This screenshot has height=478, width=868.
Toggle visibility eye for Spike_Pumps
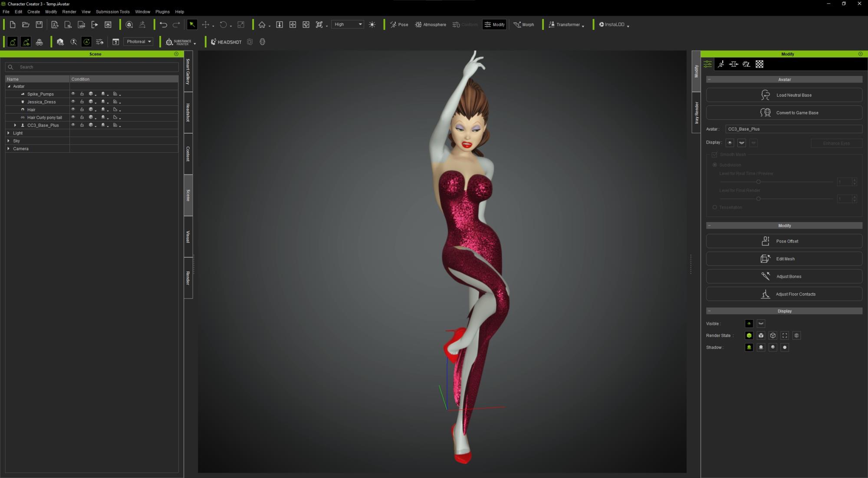point(73,94)
